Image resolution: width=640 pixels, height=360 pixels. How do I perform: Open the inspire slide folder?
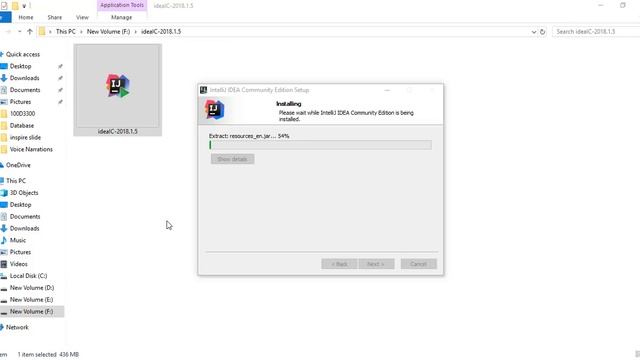(x=25, y=138)
